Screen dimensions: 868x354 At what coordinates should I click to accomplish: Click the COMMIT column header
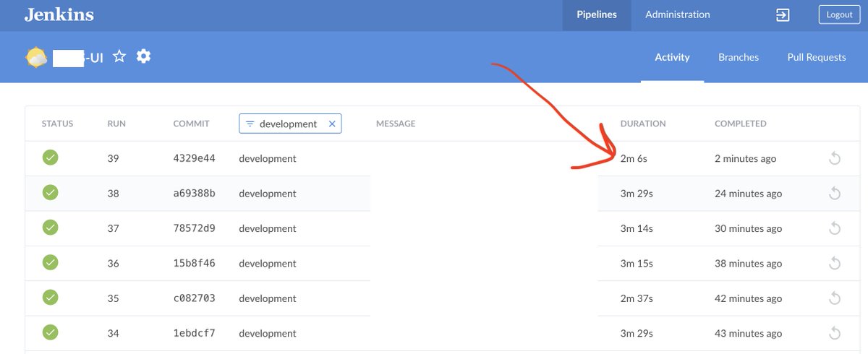point(191,124)
